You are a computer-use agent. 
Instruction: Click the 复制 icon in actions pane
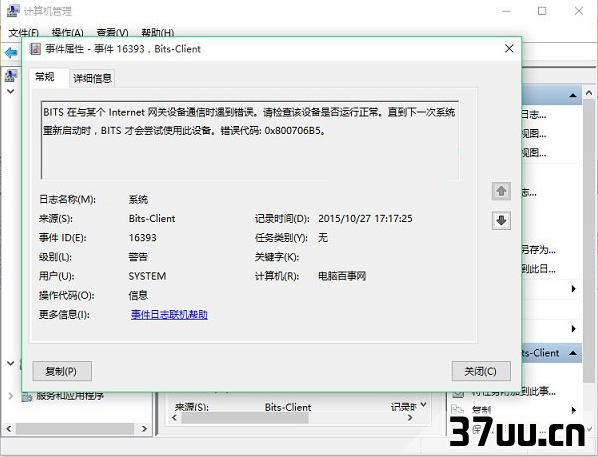pos(457,410)
